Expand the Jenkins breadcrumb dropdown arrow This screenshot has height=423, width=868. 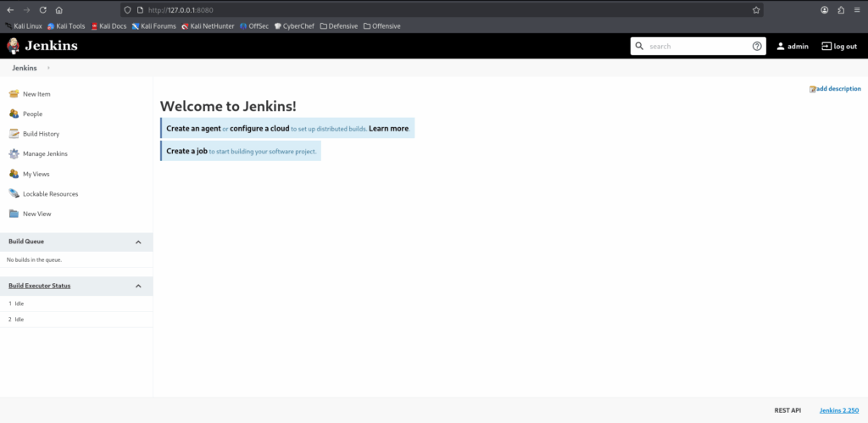(x=48, y=68)
